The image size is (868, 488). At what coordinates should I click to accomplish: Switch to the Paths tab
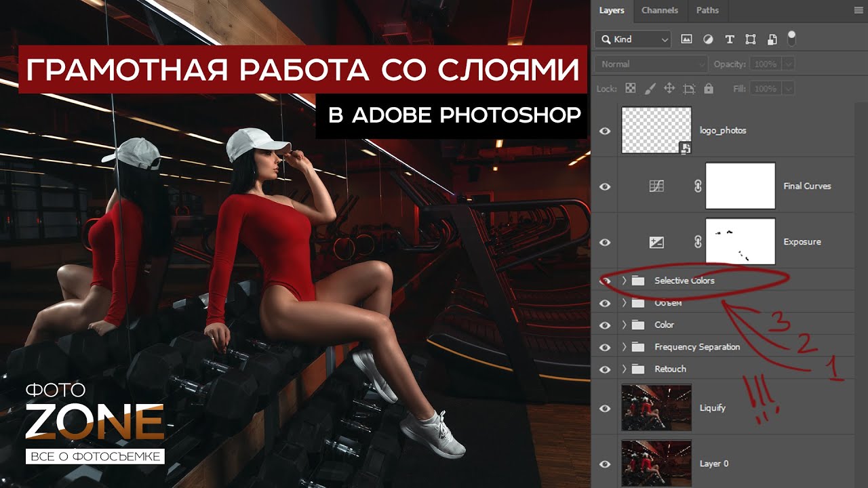click(x=707, y=10)
